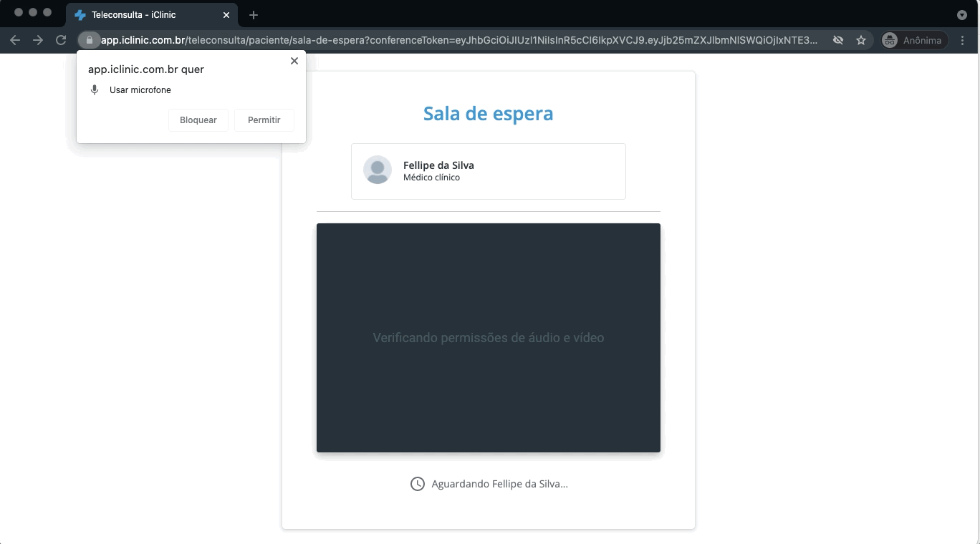Click Permitir to allow microphone access
Viewport: 980px width, 544px height.
(264, 120)
